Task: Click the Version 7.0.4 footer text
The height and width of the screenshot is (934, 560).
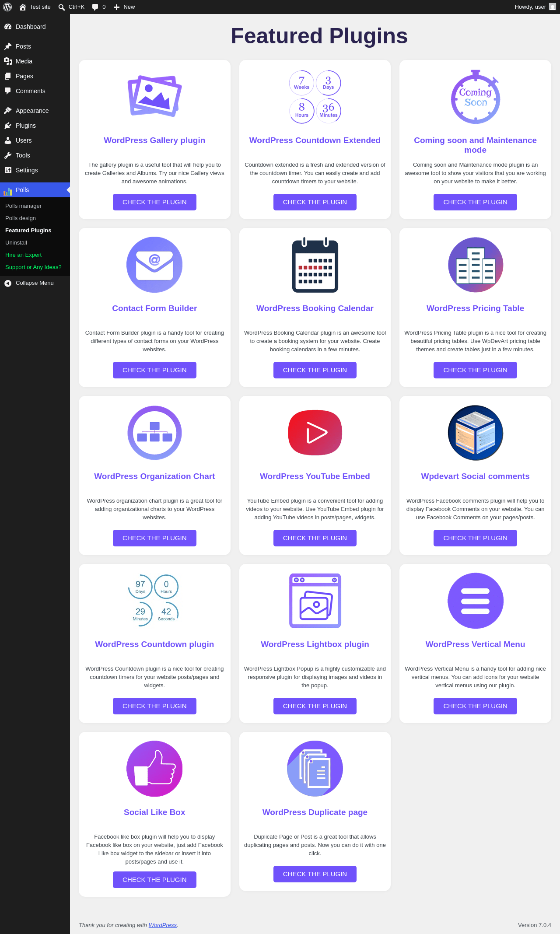Action: [535, 925]
